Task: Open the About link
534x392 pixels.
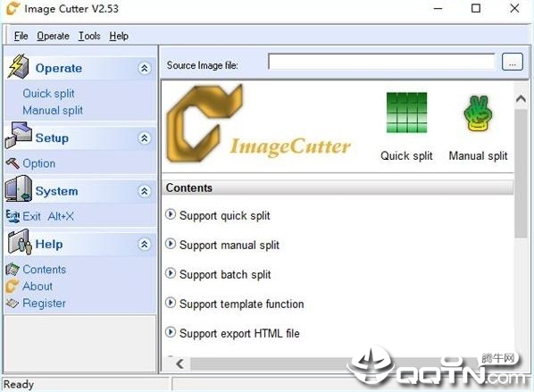Action: [38, 286]
